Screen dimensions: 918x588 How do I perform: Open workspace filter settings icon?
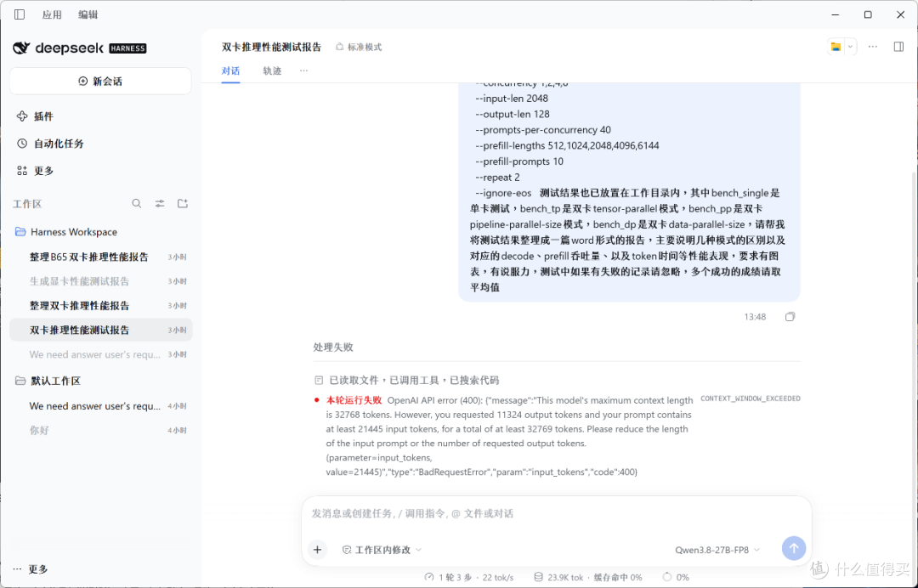(160, 204)
